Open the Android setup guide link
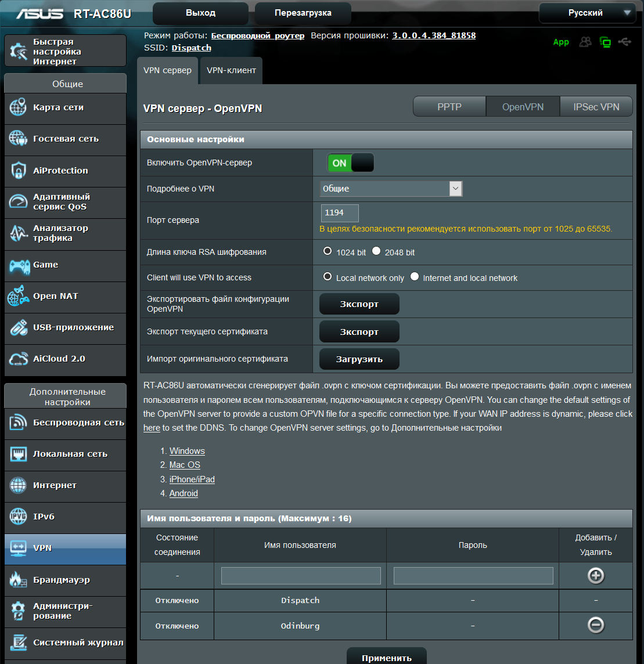This screenshot has width=644, height=664. pos(184,493)
